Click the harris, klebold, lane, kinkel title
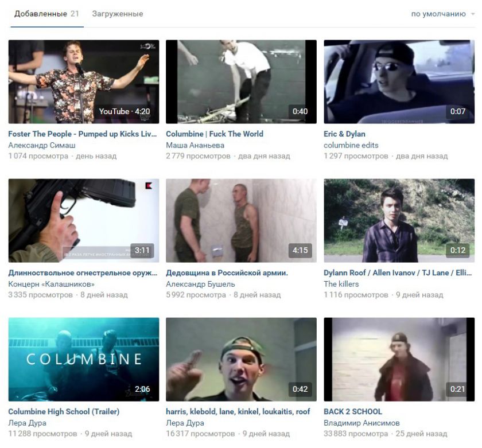This screenshot has width=482, height=448. click(238, 412)
